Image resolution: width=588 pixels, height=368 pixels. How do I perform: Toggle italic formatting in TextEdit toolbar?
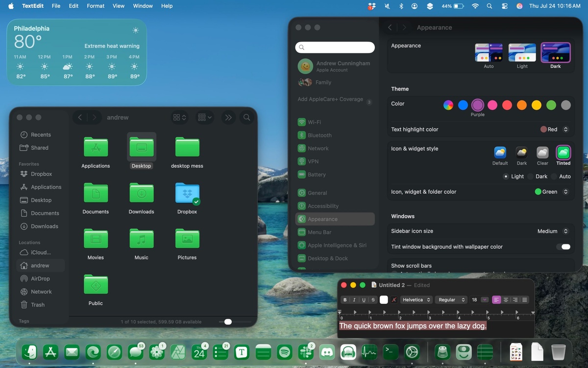pos(354,300)
